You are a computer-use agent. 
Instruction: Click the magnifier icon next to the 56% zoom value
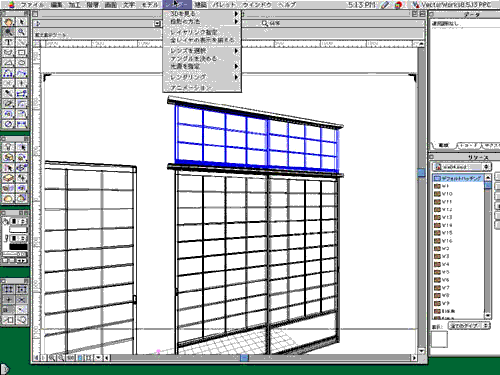[265, 23]
